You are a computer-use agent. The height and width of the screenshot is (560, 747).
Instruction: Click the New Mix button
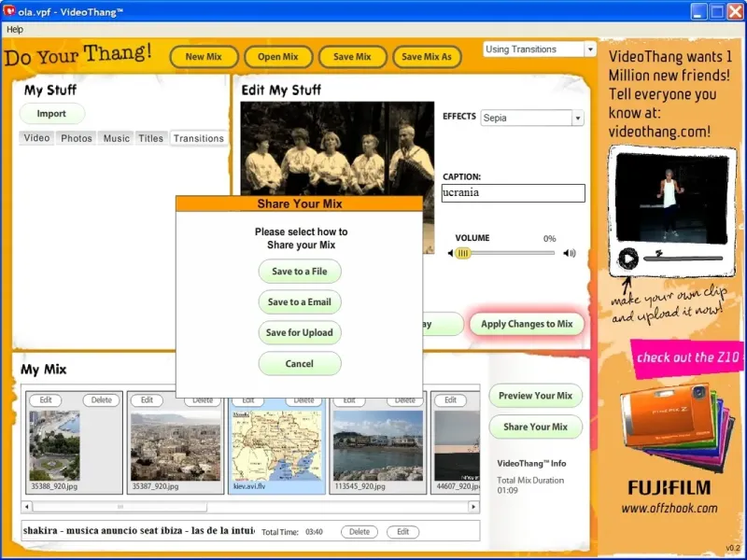click(x=204, y=57)
